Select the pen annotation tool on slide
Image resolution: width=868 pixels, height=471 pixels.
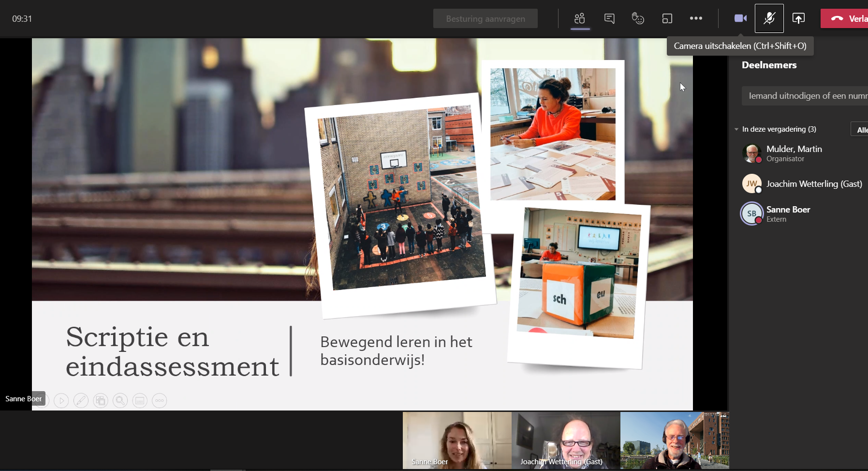pos(81,401)
